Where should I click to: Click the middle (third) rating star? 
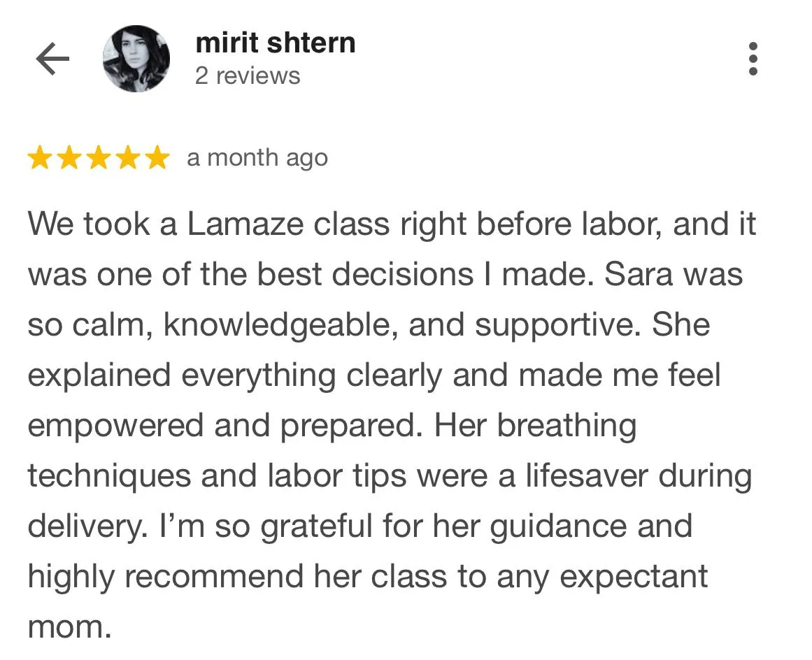point(99,159)
